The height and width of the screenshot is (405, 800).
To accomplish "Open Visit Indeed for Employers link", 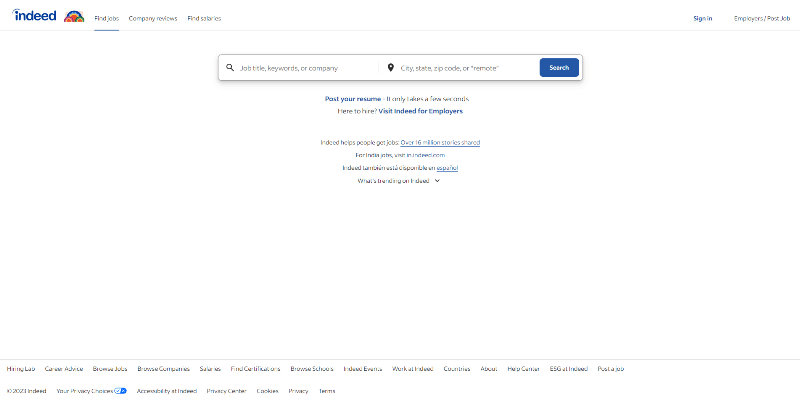I will point(420,111).
